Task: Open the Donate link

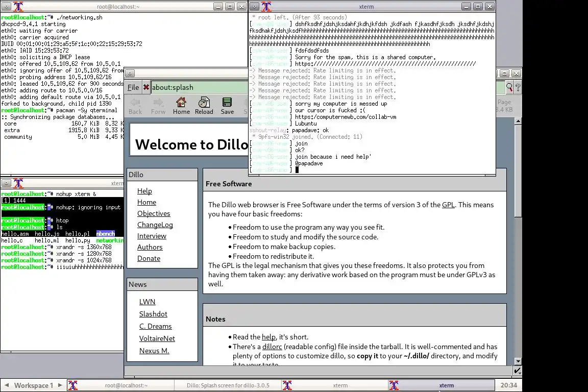Action: [149, 258]
